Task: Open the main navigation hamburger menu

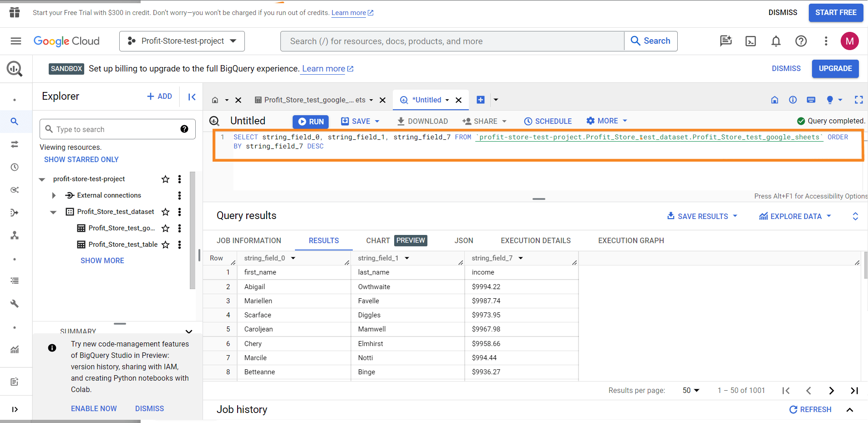Action: click(x=16, y=41)
